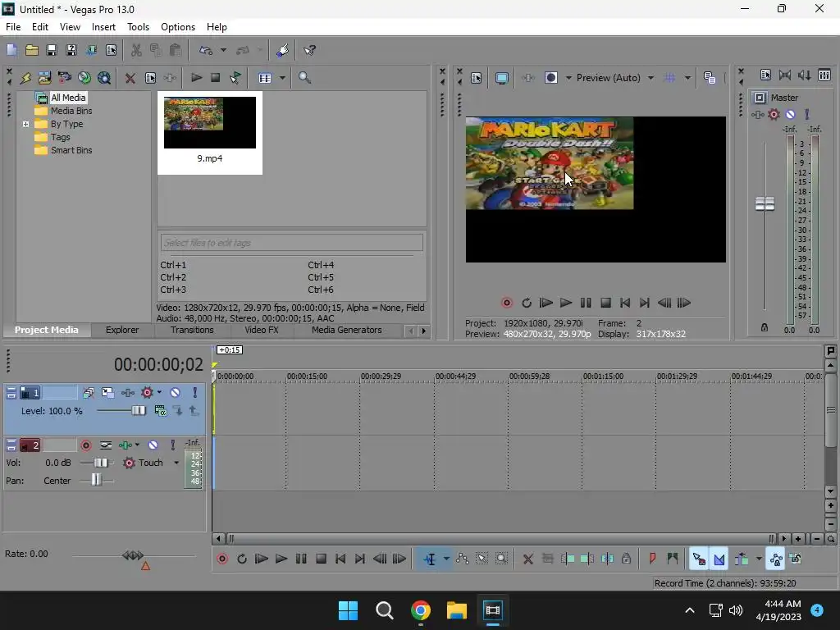Select the Normal Edit tool in timeline toolbar
Screen dimensions: 840x630
click(430, 559)
